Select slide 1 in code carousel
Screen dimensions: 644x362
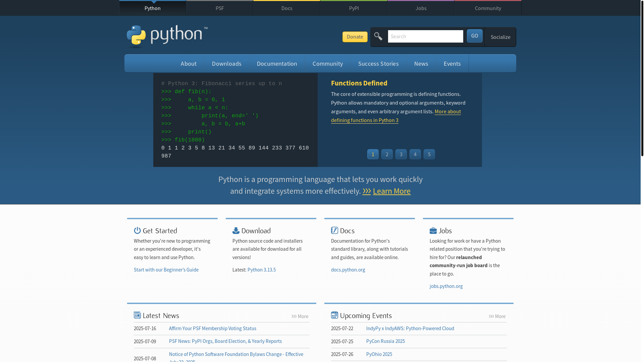[373, 154]
